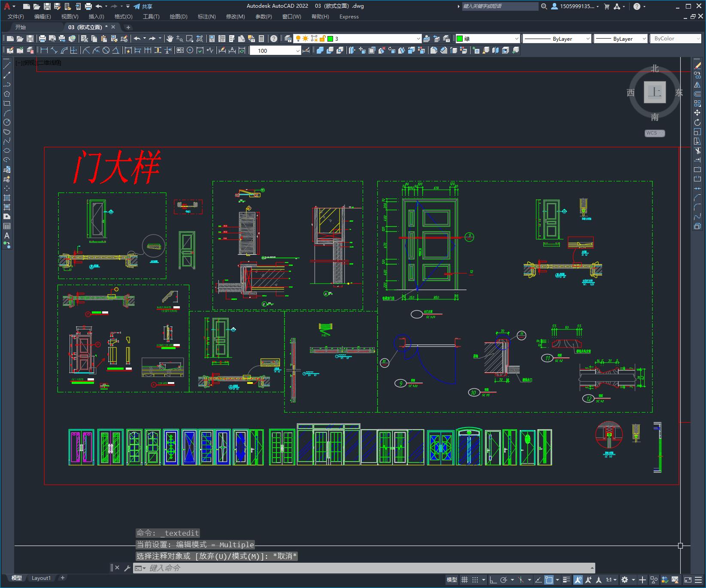706x588 pixels.
Task: Open the color control dropdown
Action: (x=488, y=39)
